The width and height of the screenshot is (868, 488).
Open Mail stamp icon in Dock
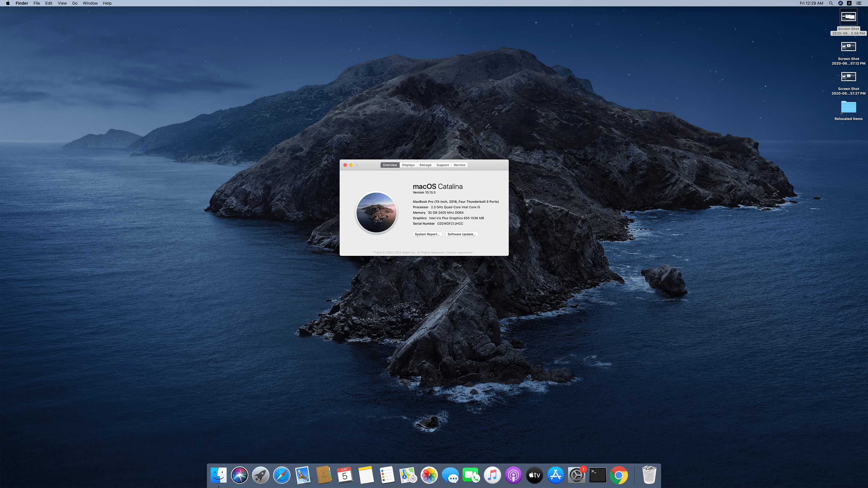[x=303, y=475]
